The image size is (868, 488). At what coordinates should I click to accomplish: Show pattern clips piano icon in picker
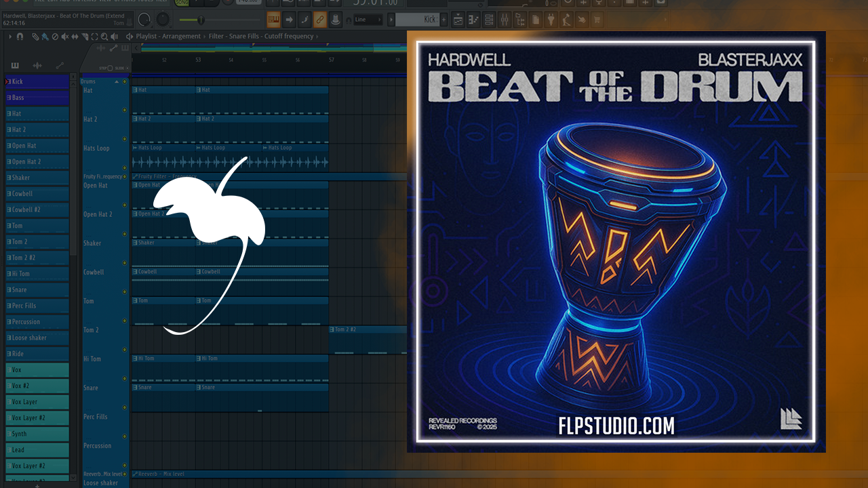point(15,66)
